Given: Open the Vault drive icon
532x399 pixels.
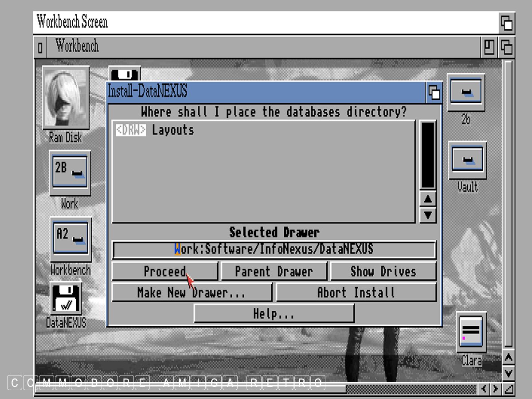Looking at the screenshot, I should pyautogui.click(x=467, y=160).
